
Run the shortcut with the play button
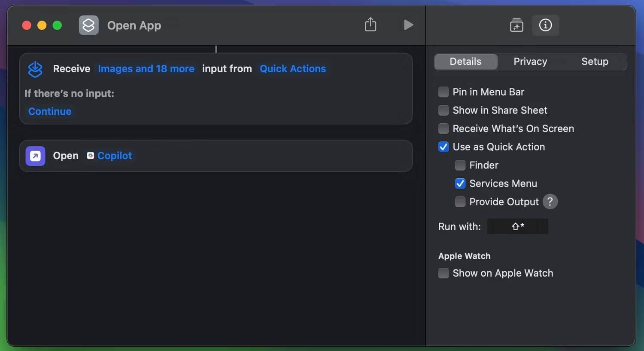pos(407,24)
